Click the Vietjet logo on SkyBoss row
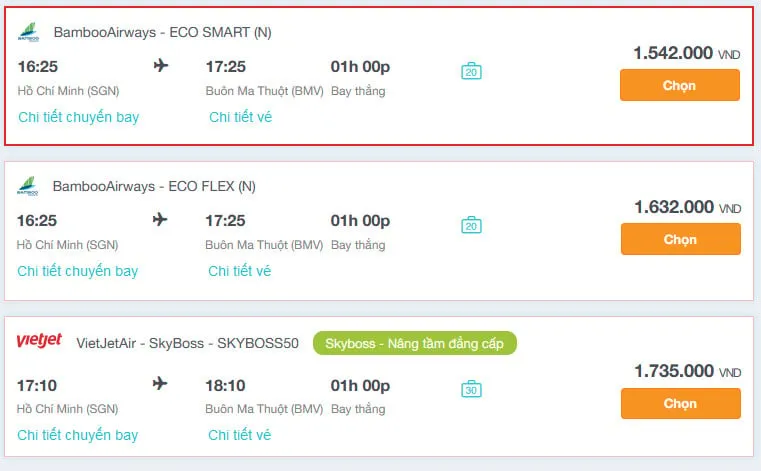 [x=39, y=340]
